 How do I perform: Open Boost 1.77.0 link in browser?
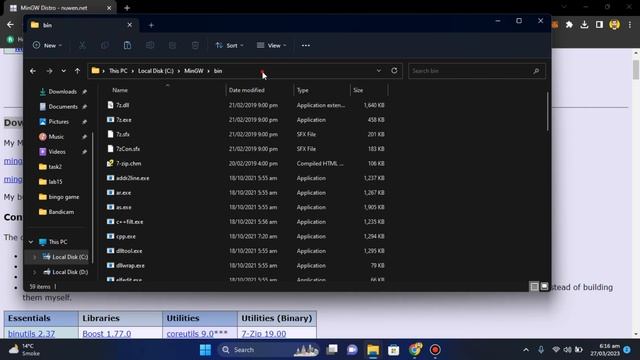click(107, 333)
